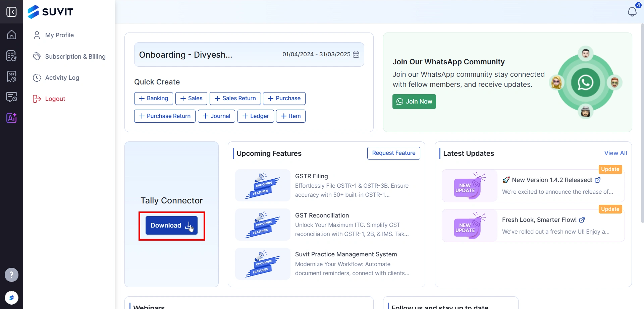Open View All latest updates link

click(615, 153)
